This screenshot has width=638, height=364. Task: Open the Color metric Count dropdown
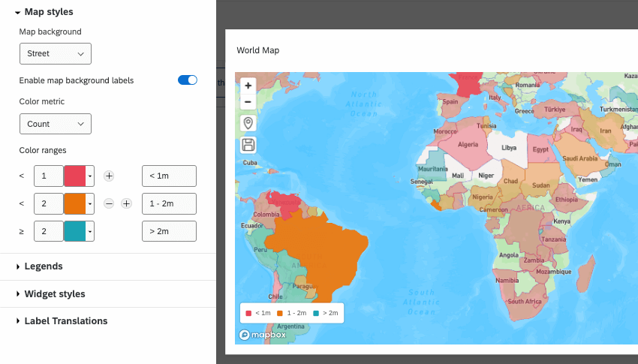click(56, 124)
